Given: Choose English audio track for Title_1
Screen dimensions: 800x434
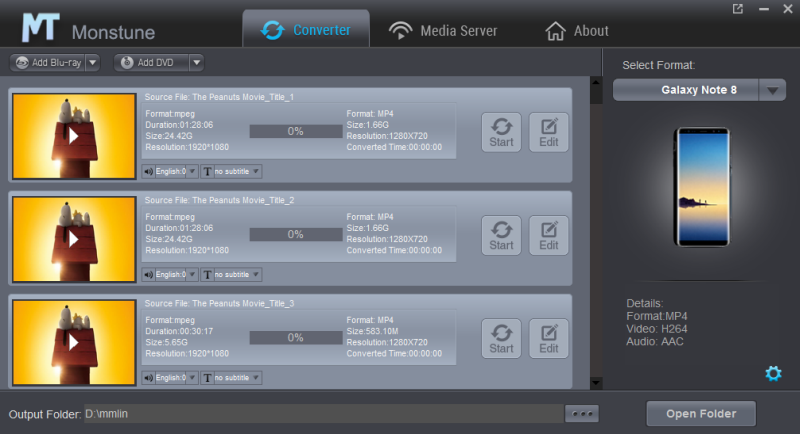Looking at the screenshot, I should [170, 171].
